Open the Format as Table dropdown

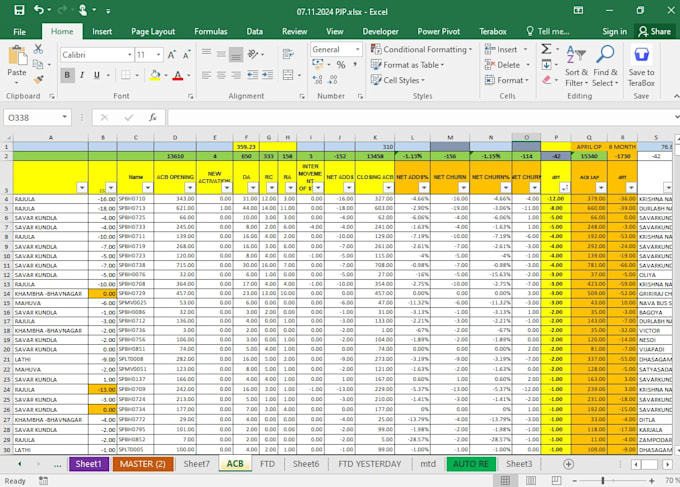[407, 65]
